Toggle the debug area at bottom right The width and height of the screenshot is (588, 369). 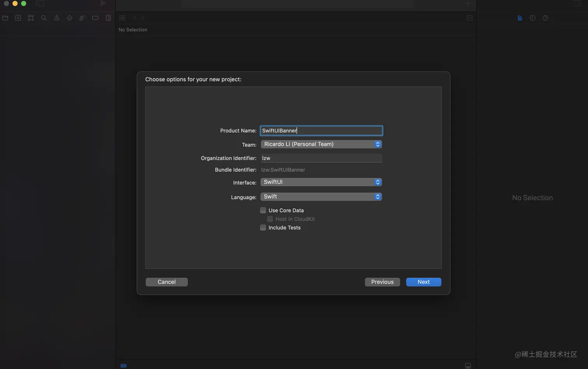468,365
